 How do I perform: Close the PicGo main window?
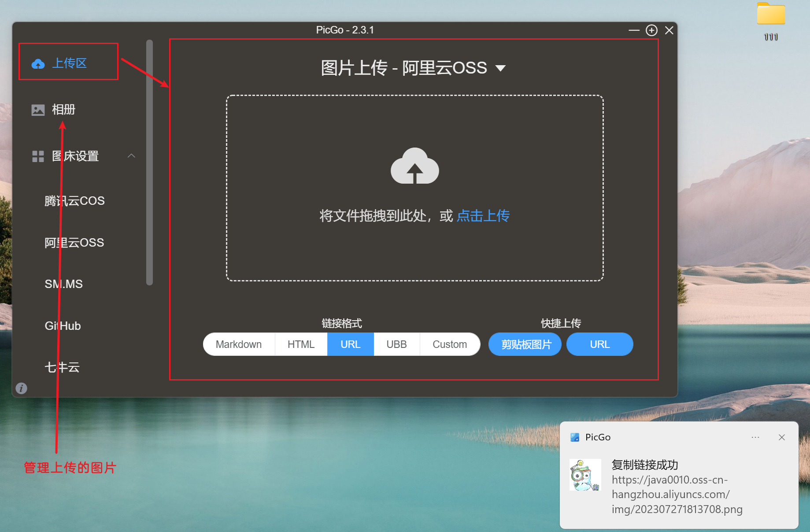pos(669,30)
